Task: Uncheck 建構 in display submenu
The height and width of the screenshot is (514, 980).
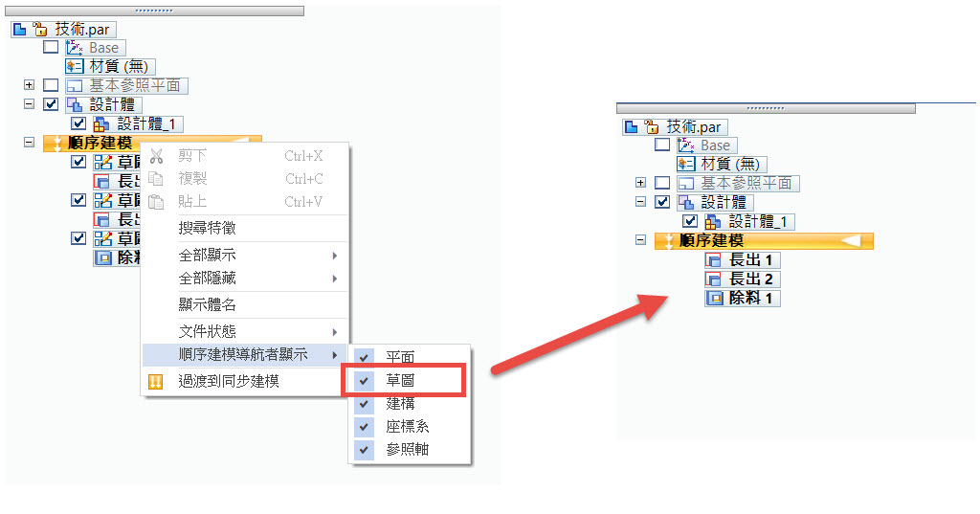Action: coord(409,404)
